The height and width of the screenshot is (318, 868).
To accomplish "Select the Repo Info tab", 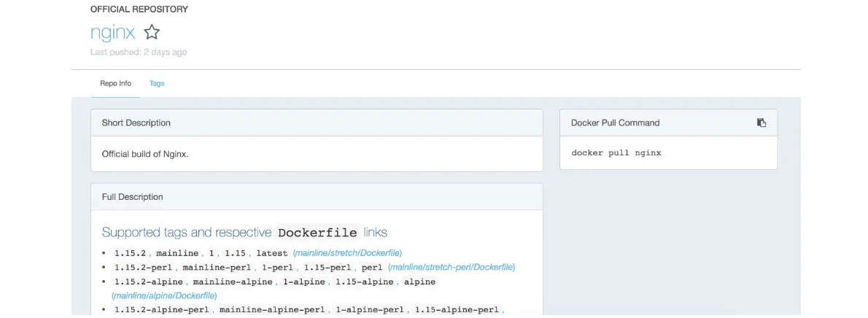I will pos(116,84).
